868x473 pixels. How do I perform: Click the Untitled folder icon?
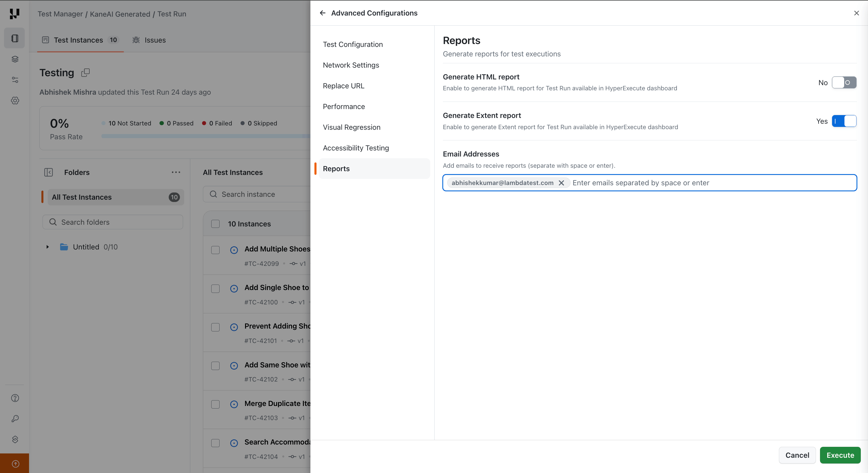[64, 247]
